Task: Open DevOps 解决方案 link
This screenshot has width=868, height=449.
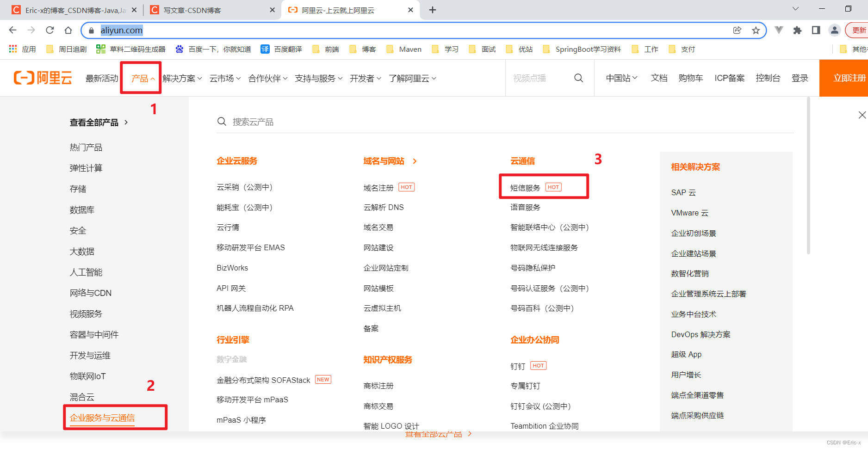Action: click(x=701, y=334)
